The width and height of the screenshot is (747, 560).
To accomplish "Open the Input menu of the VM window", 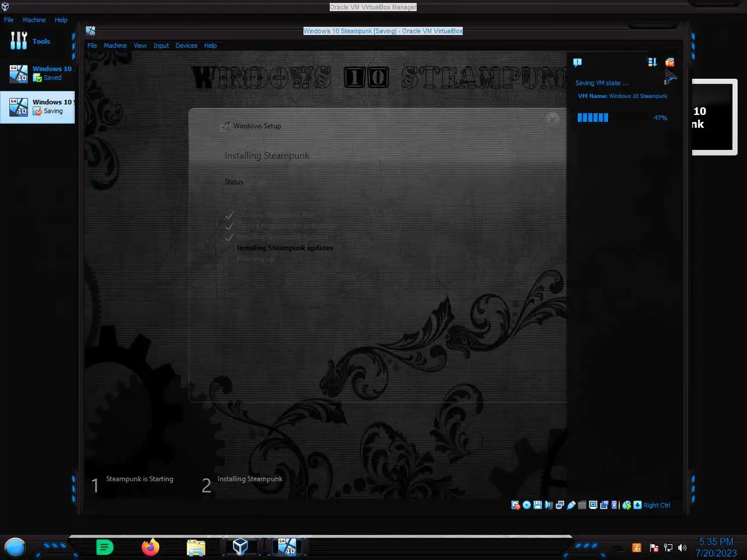I will [161, 45].
